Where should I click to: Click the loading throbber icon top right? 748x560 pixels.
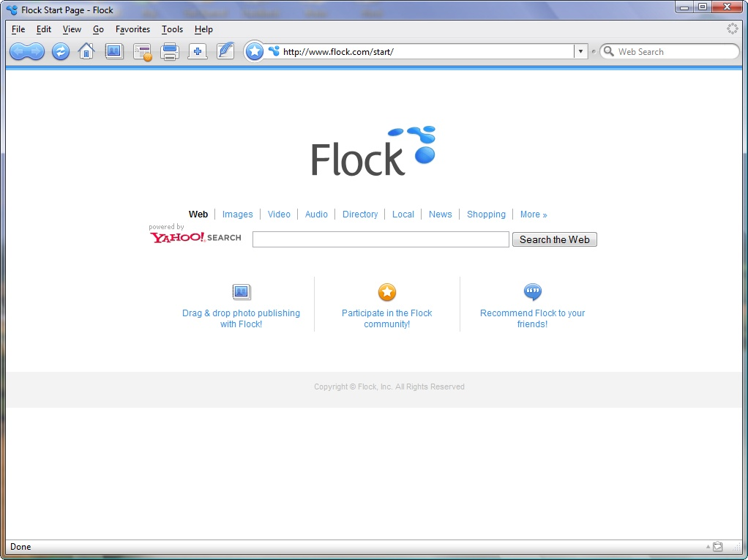(732, 29)
